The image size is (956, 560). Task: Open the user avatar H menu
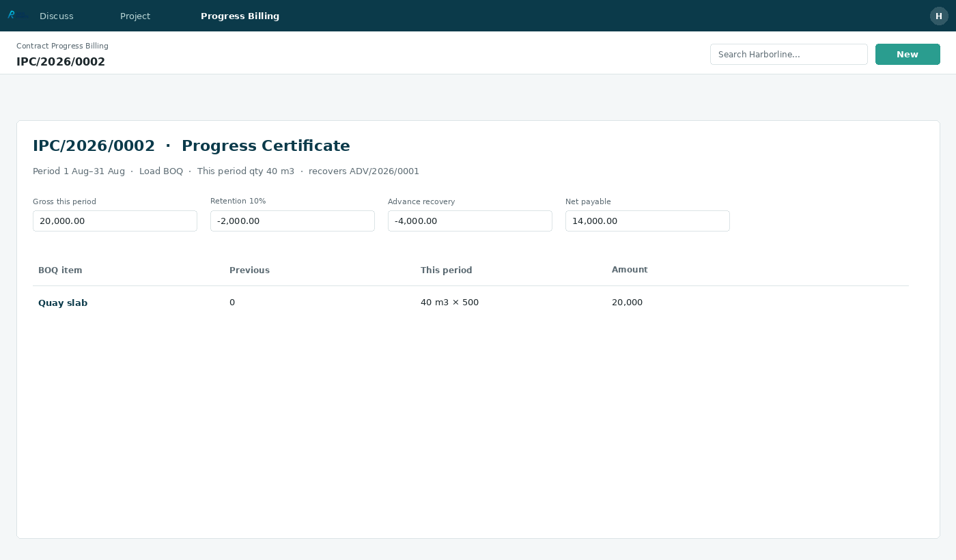[x=939, y=16]
